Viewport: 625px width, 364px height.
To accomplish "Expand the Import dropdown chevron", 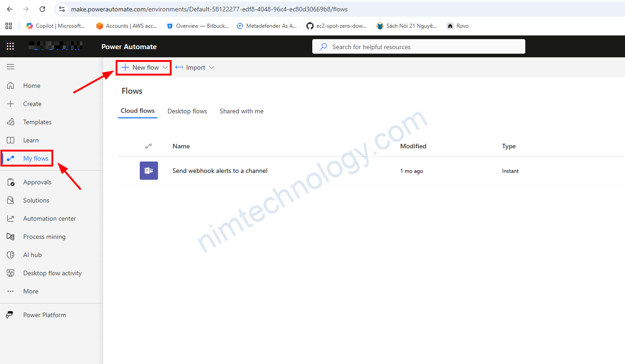I will (211, 67).
